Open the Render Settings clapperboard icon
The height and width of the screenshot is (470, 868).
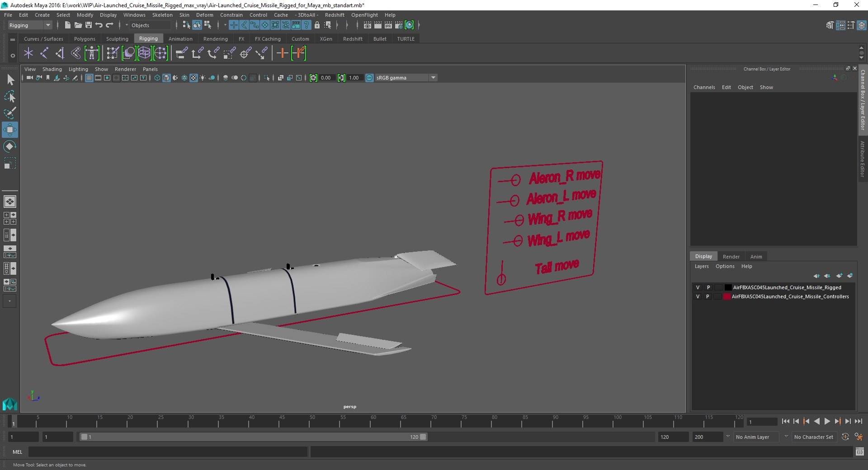point(399,25)
